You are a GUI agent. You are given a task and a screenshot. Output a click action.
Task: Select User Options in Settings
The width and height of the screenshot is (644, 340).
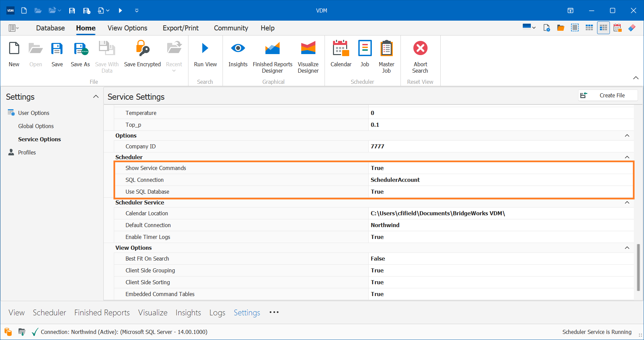point(34,113)
